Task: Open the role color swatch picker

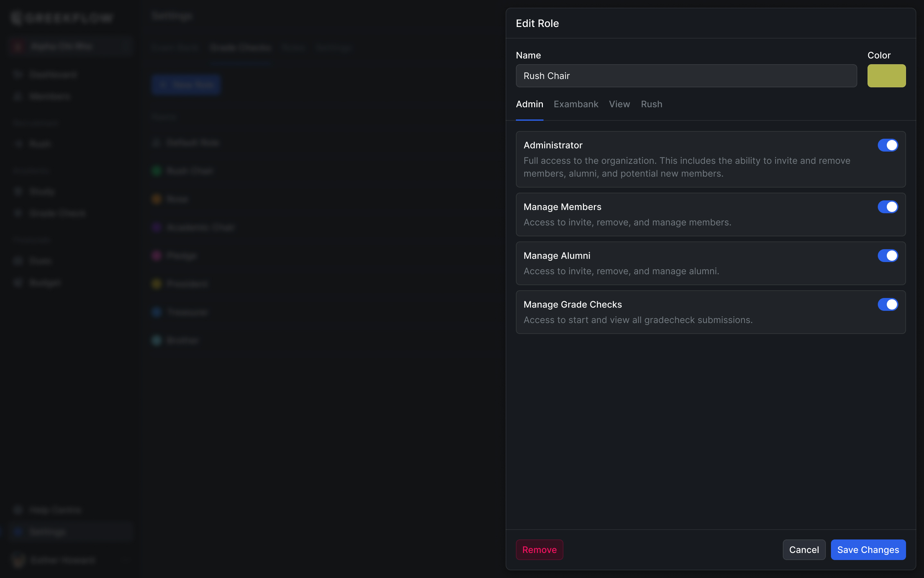Action: coord(886,76)
